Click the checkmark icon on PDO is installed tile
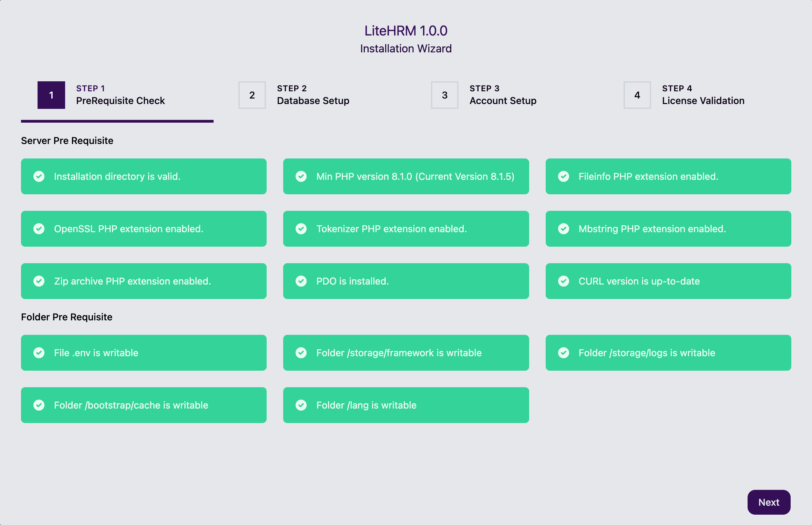The width and height of the screenshot is (812, 525). click(x=301, y=281)
